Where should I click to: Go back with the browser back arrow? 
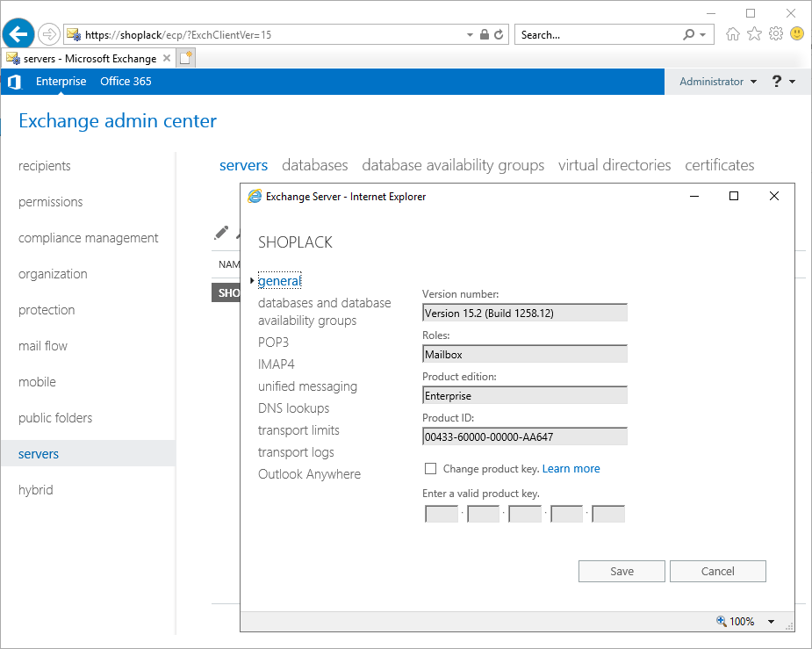pyautogui.click(x=18, y=35)
